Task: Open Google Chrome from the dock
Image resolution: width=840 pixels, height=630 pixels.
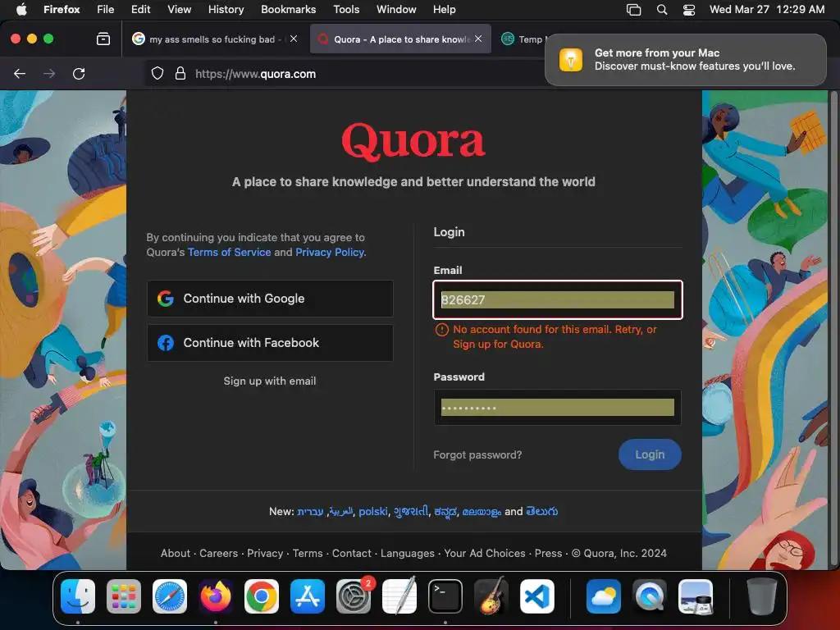Action: (x=262, y=596)
